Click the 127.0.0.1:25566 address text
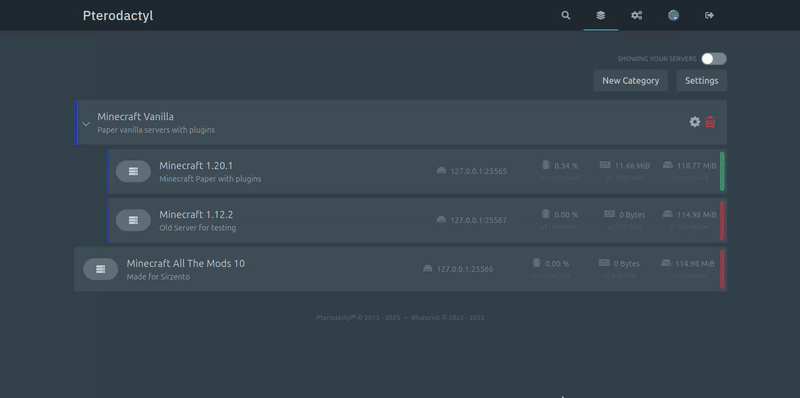 (x=465, y=269)
